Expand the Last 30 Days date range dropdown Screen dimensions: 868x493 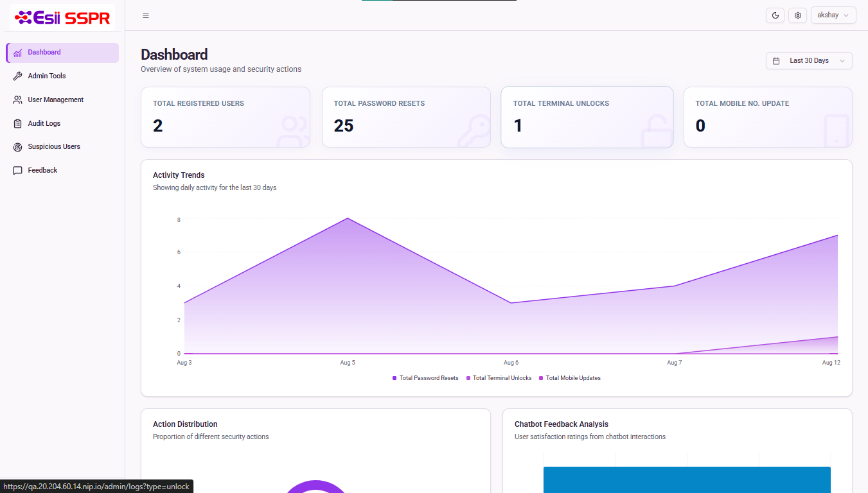[809, 60]
